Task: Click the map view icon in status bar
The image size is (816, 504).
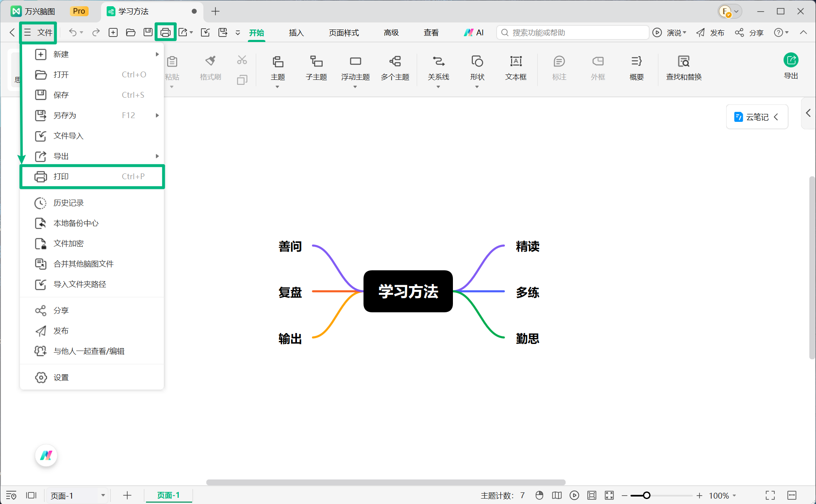Action: 557,495
